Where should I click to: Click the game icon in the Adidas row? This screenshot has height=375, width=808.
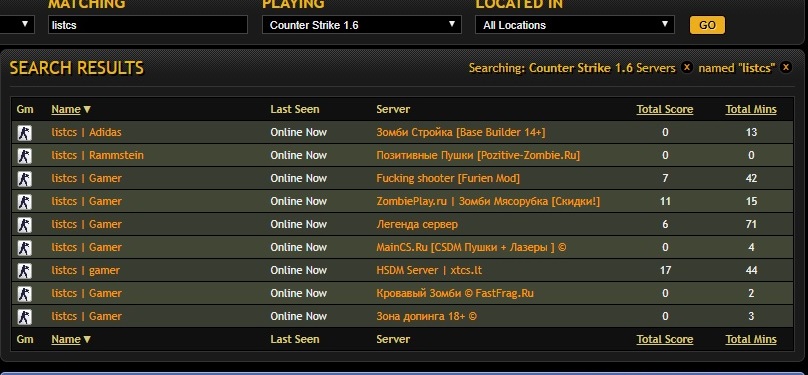click(24, 133)
